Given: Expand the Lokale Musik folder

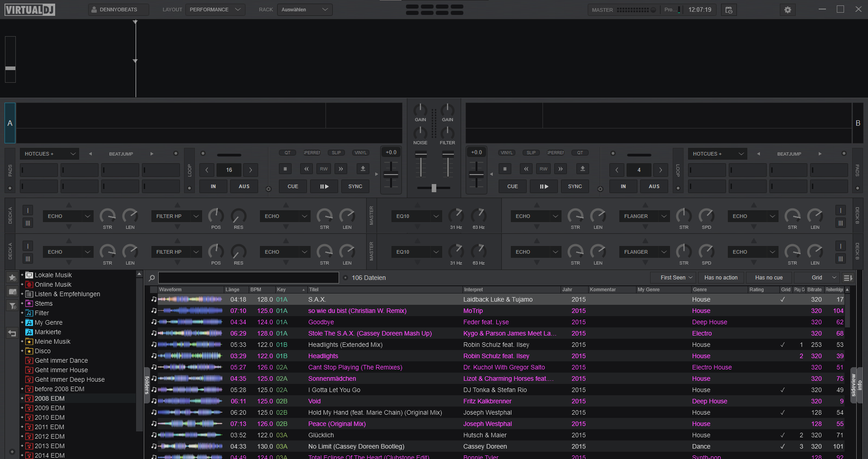Looking at the screenshot, I should tap(22, 275).
